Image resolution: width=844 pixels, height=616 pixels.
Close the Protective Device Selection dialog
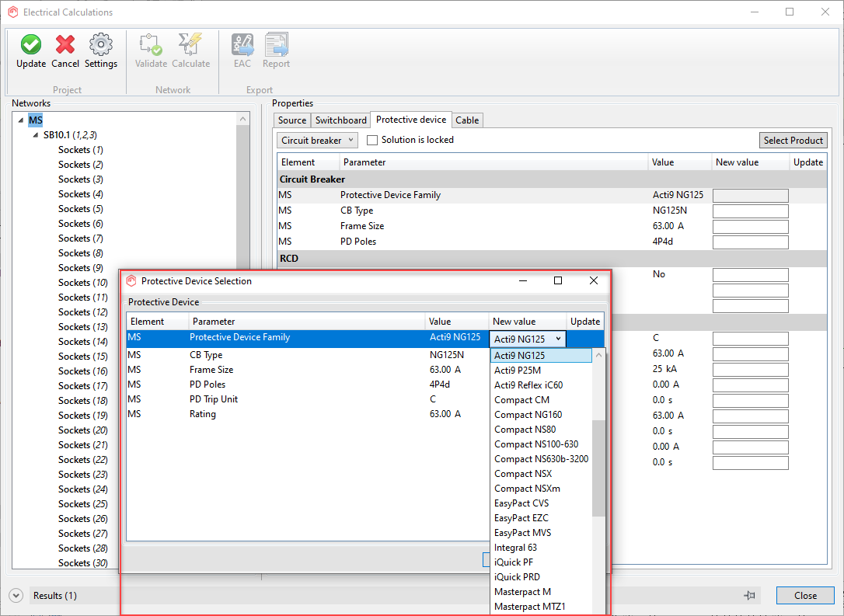point(593,281)
